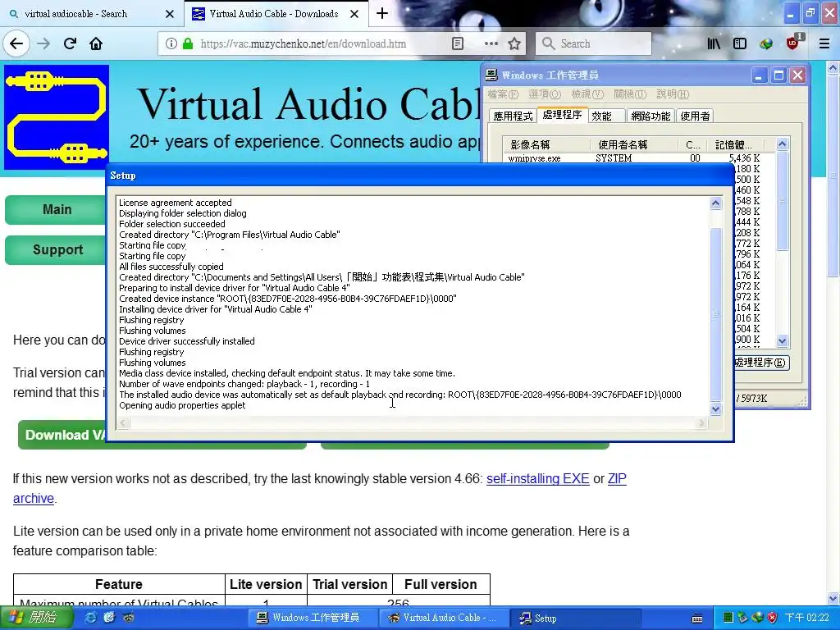Open page actions three-dot menu
Image resolution: width=840 pixels, height=630 pixels.
(x=491, y=43)
